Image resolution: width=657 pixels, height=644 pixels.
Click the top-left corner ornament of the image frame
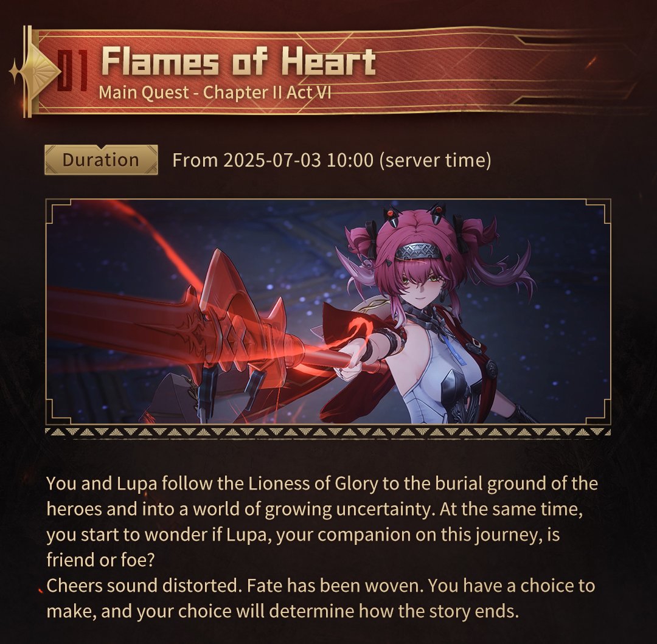point(58,212)
